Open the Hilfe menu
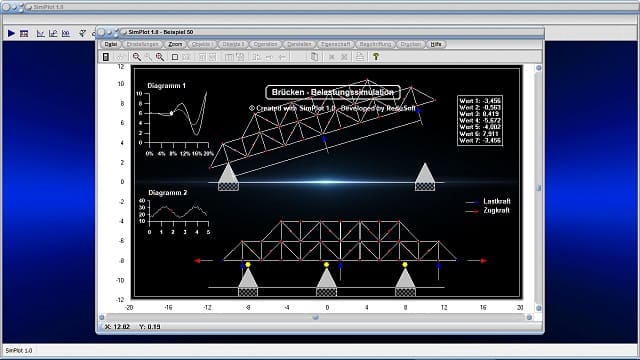The width and height of the screenshot is (640, 360). 436,44
